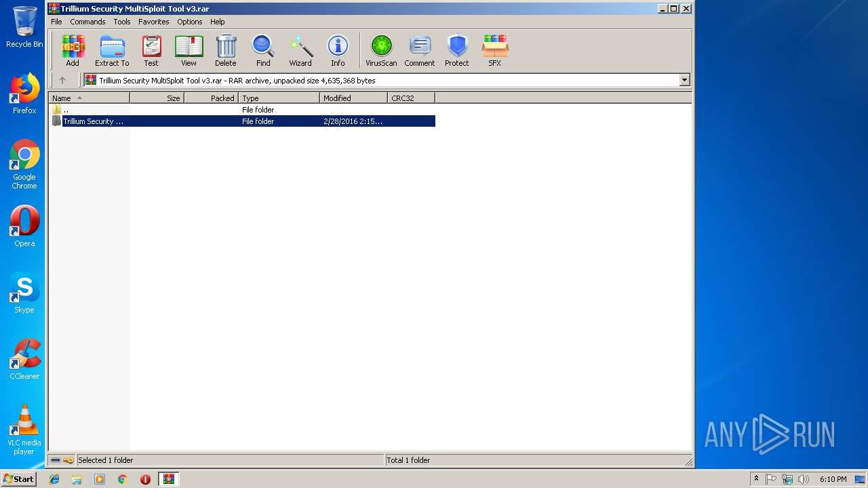Screen dimensions: 868x488
Task: Minimize the WinRAR window
Action: tap(663, 9)
